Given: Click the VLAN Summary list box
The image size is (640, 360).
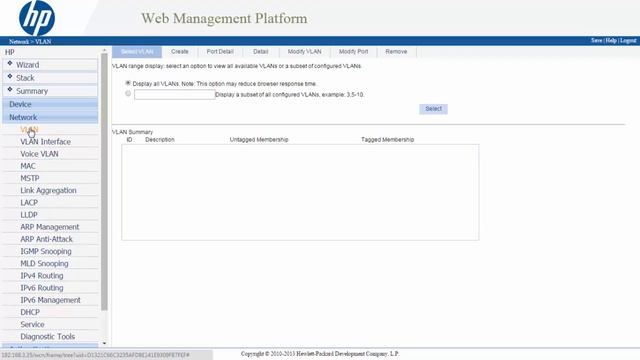Looking at the screenshot, I should click(300, 192).
